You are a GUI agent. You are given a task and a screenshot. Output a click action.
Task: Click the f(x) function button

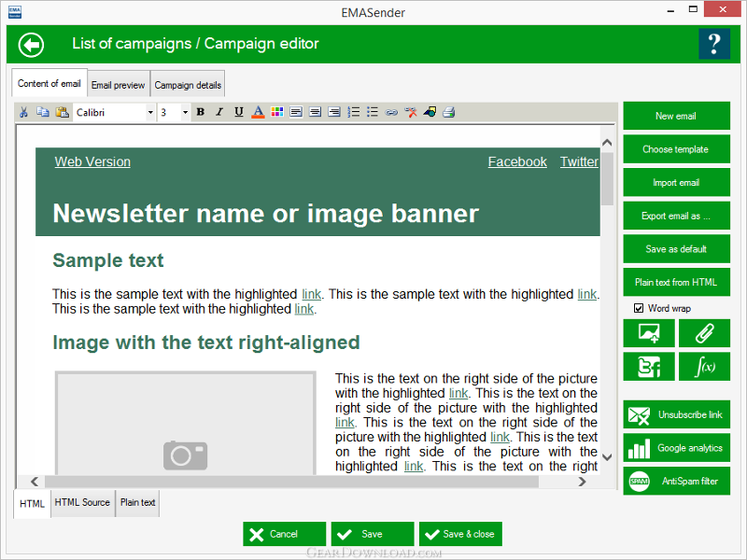[x=704, y=367]
